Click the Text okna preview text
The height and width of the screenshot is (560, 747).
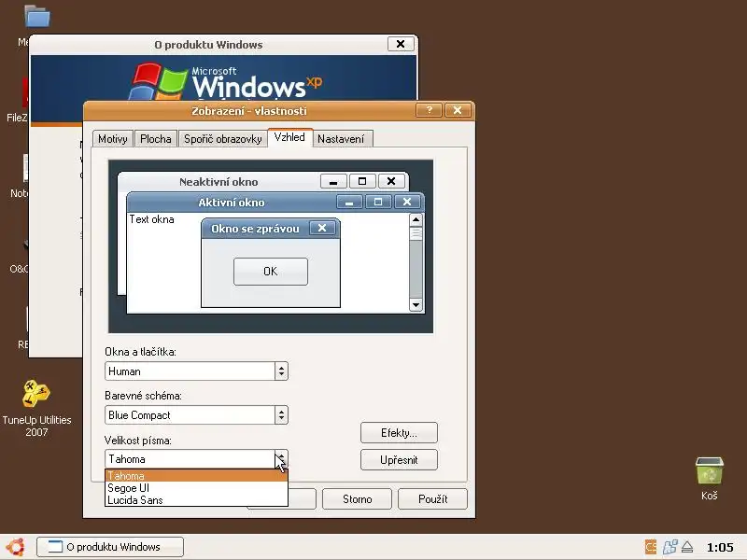point(152,219)
